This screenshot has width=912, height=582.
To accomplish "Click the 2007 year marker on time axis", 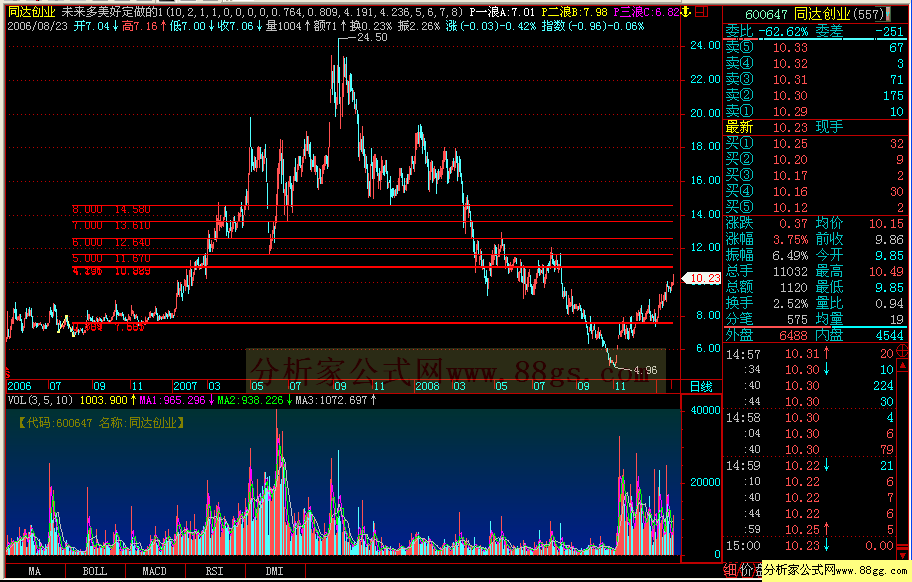I will pos(185,386).
